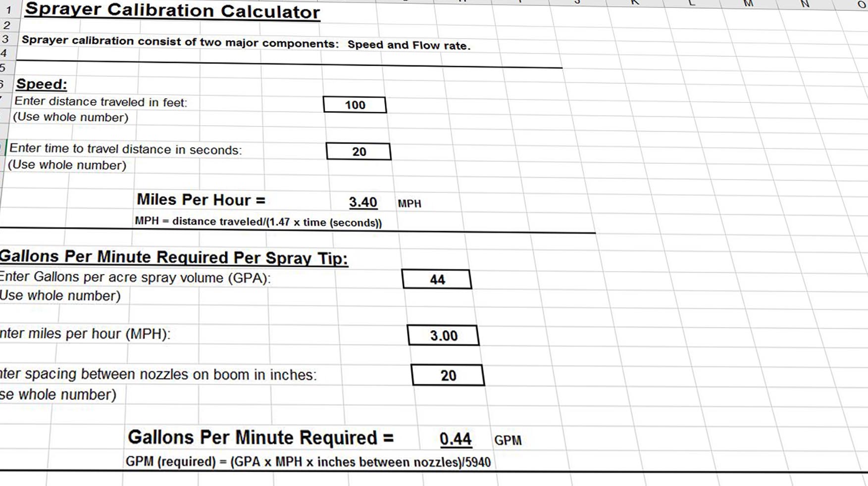Click the 'Enter Gallons per acre spray volume (GPA):' label
This screenshot has width=868, height=486.
[135, 277]
